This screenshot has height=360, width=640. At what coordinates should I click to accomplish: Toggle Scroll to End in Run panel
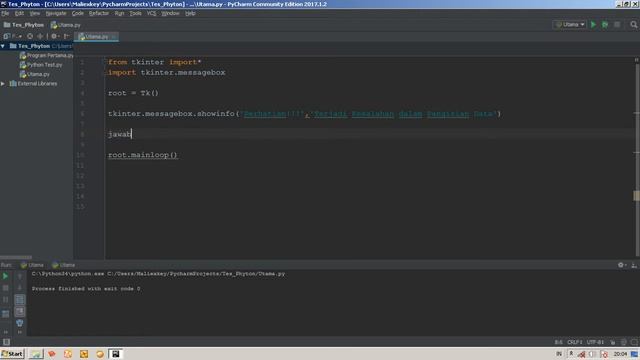(x=20, y=312)
